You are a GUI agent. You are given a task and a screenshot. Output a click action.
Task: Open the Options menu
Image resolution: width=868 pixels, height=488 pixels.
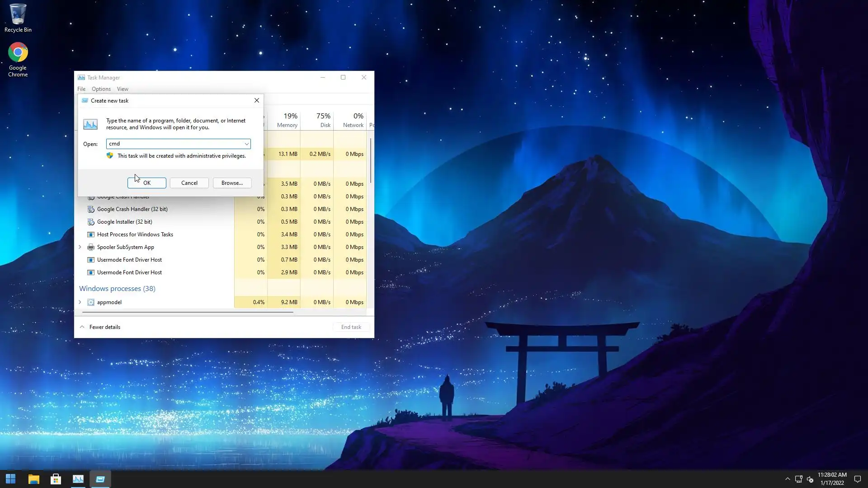[x=101, y=89]
